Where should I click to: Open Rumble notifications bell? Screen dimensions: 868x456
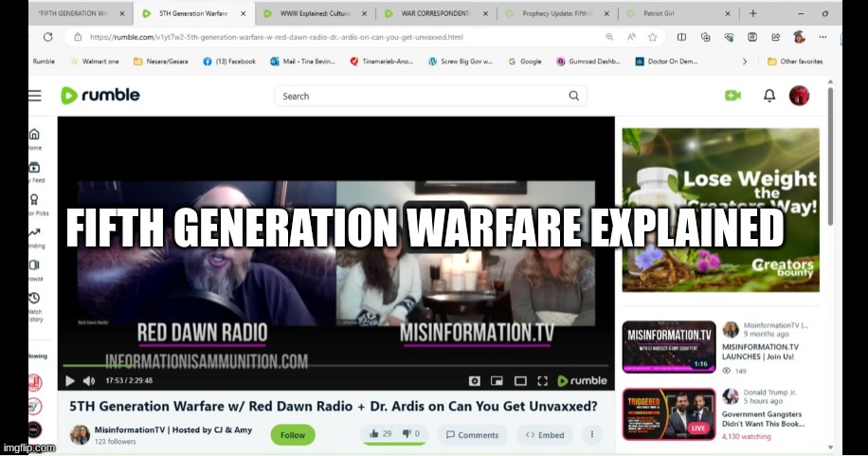pyautogui.click(x=769, y=96)
